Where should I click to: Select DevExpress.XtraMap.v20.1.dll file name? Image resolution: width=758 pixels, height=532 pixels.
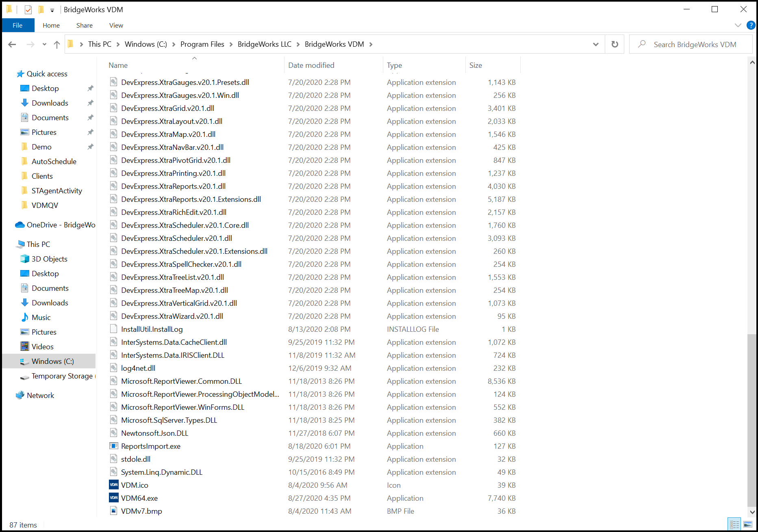[168, 134]
